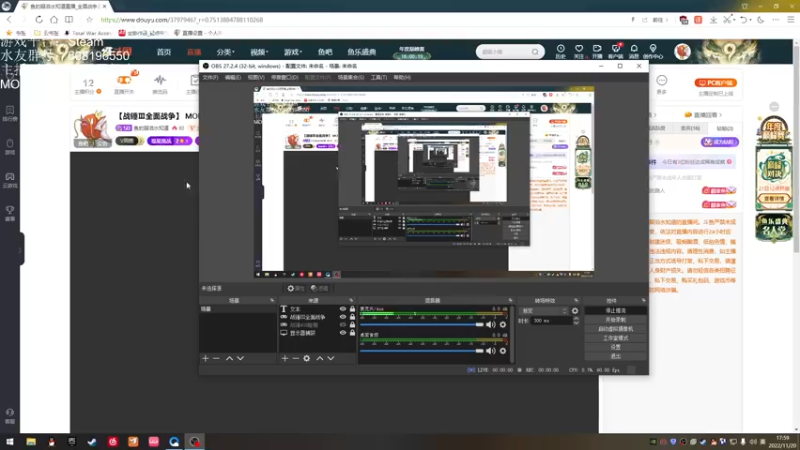Toggle lock on the display capture source
This screenshot has width=800, height=450.
click(x=352, y=333)
